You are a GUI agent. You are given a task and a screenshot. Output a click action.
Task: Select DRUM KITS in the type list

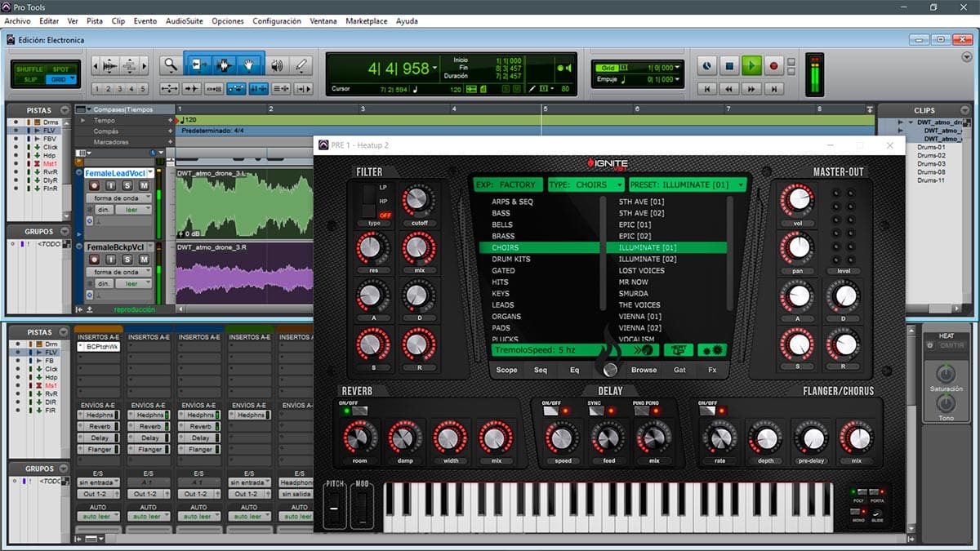point(511,259)
